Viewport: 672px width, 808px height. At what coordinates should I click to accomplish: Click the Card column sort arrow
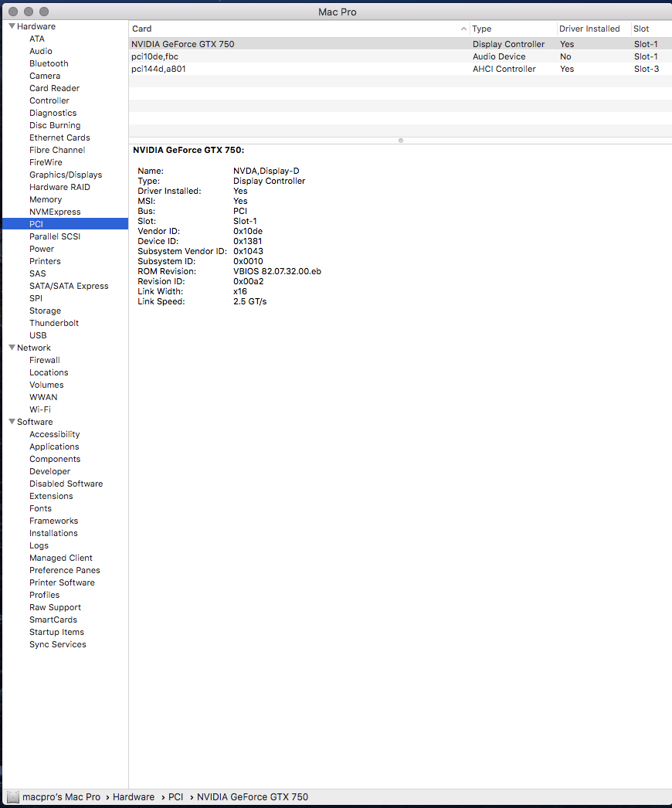463,29
